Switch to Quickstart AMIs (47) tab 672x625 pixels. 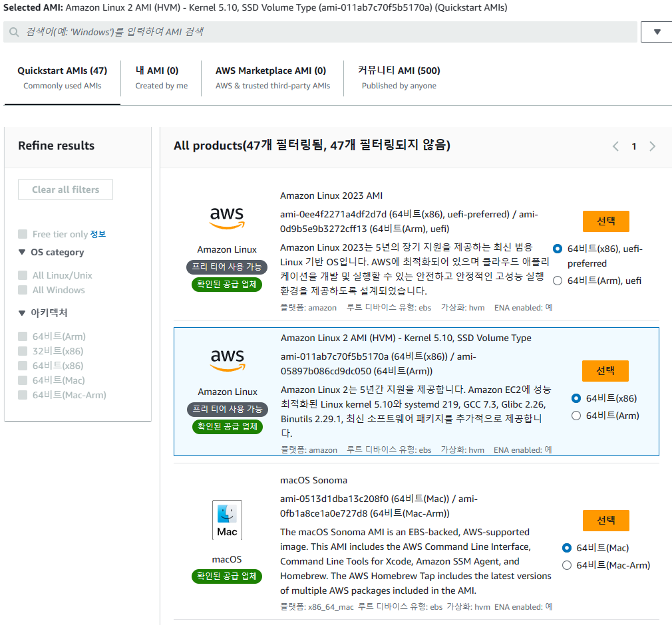coord(62,78)
